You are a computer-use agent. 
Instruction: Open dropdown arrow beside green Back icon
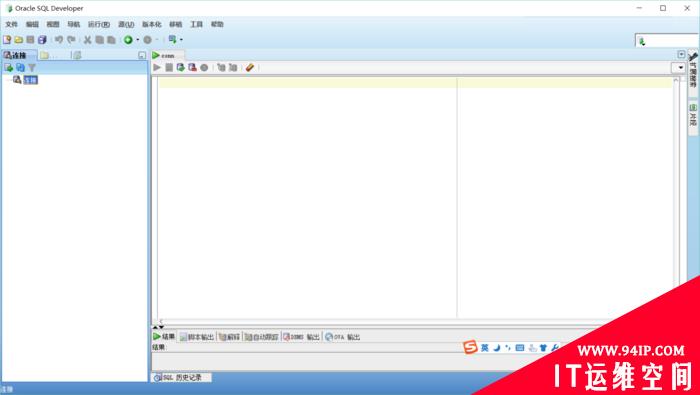click(138, 40)
